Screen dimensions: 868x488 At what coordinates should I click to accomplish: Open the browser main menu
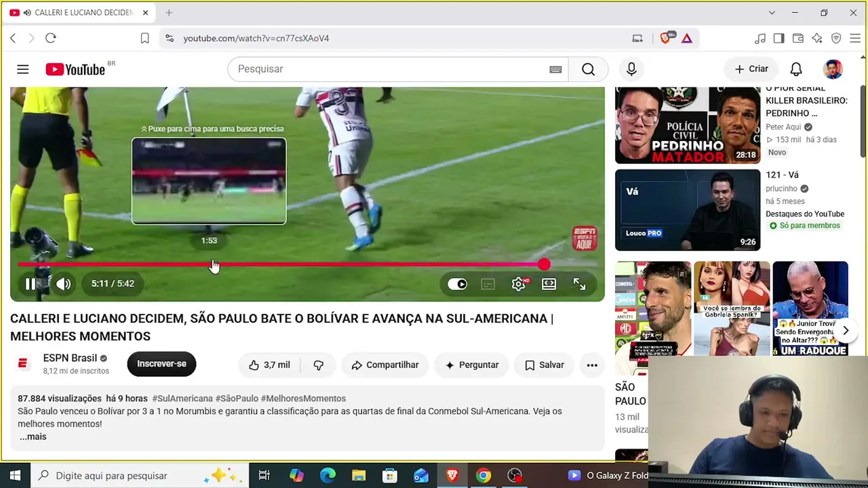point(854,39)
